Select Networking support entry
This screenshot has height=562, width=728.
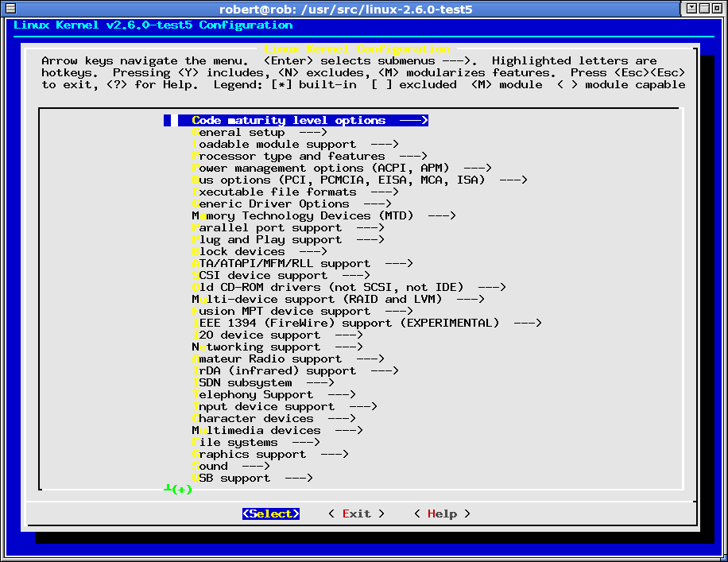pos(277,347)
